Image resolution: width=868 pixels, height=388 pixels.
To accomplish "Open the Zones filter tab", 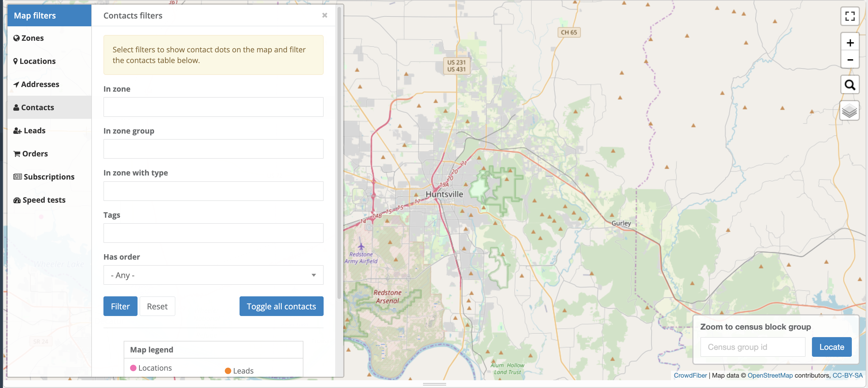I will point(32,38).
